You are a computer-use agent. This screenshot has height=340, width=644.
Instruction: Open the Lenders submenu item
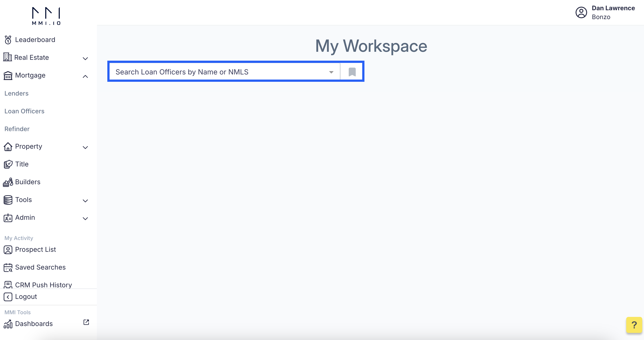(16, 93)
